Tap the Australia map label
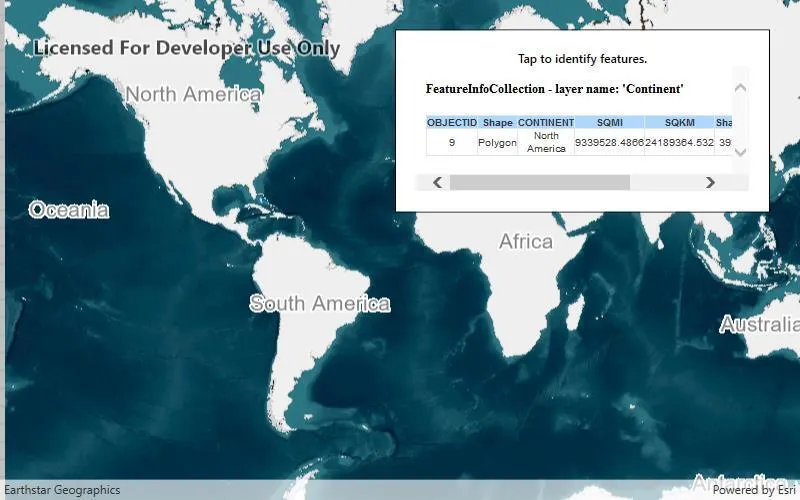Screen dimensions: 800x500 tap(760, 324)
